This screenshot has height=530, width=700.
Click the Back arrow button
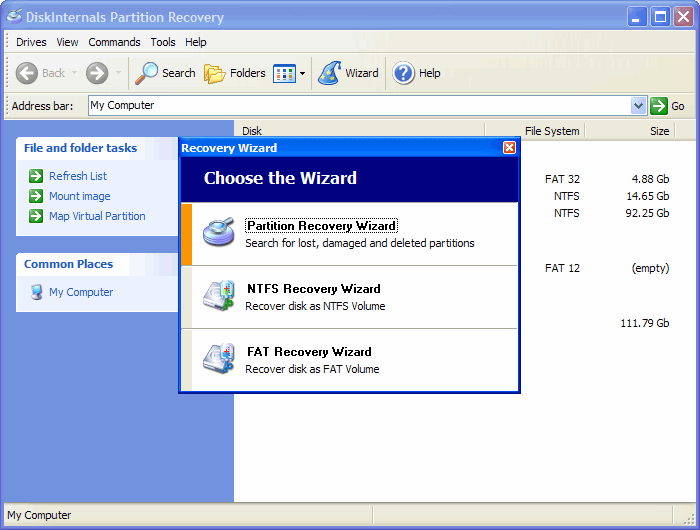click(28, 73)
